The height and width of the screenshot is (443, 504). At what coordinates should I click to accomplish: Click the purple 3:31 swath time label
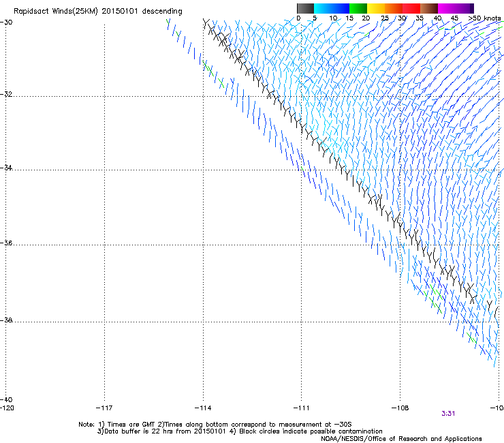448,414
